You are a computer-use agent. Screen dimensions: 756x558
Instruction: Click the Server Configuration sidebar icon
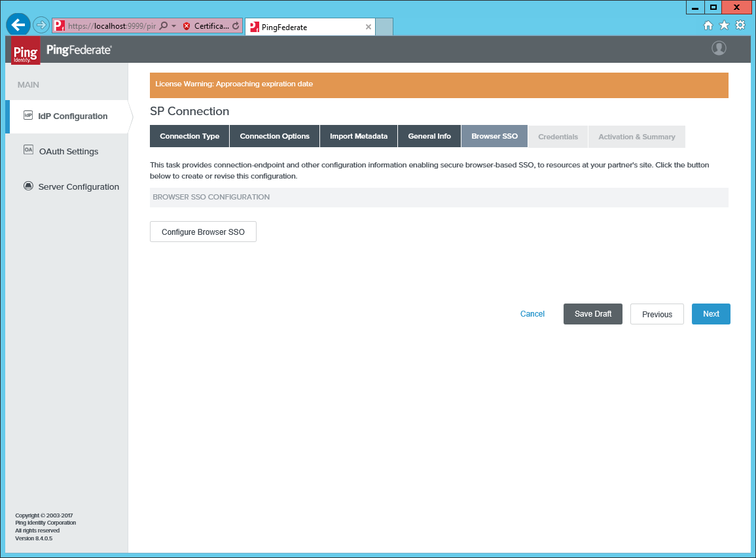tap(28, 186)
